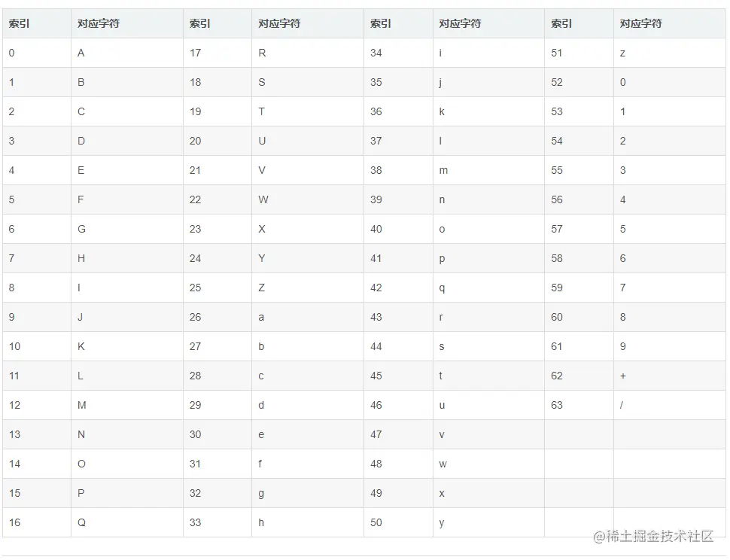Click the cell with character m
The width and height of the screenshot is (730, 560).
(488, 170)
